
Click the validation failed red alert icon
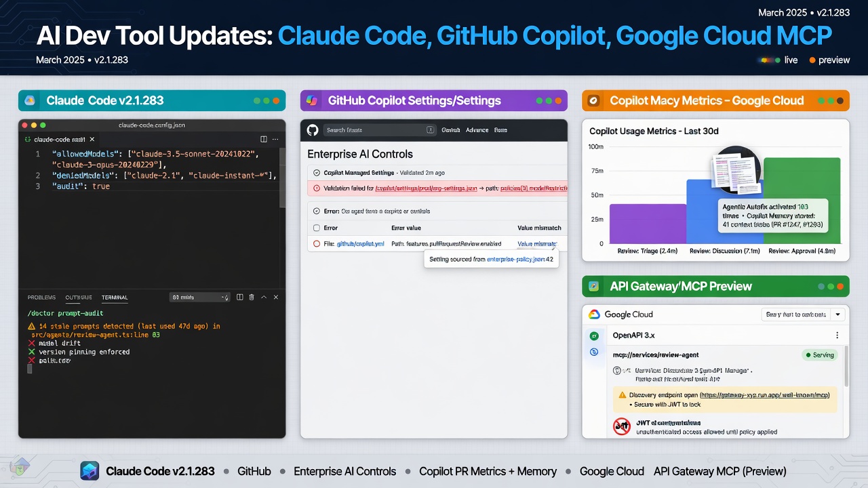point(317,188)
